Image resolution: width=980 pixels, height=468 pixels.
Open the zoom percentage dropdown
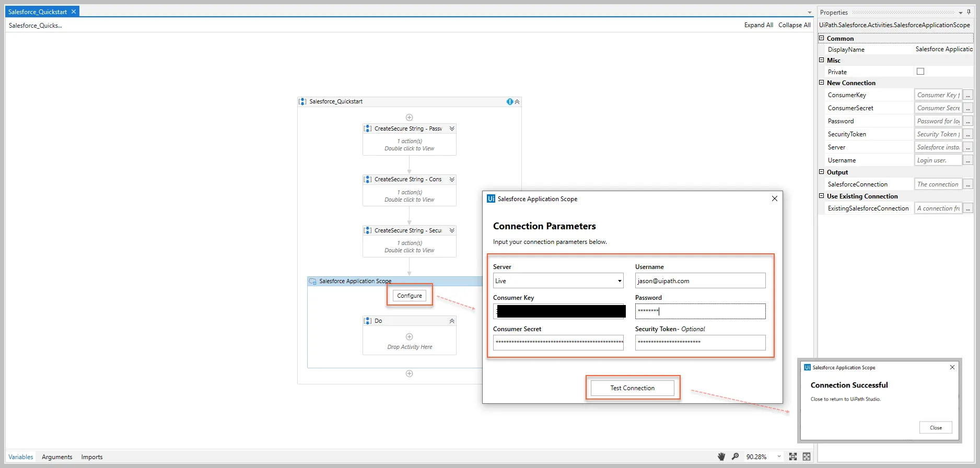779,457
